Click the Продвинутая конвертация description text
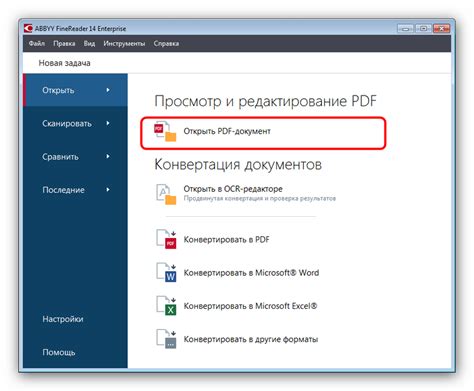The image size is (474, 391). (260, 199)
